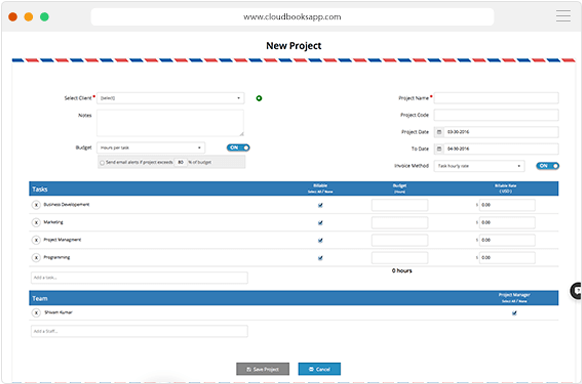Open the Project Date calendar icon
This screenshot has height=384, width=582.
(439, 132)
